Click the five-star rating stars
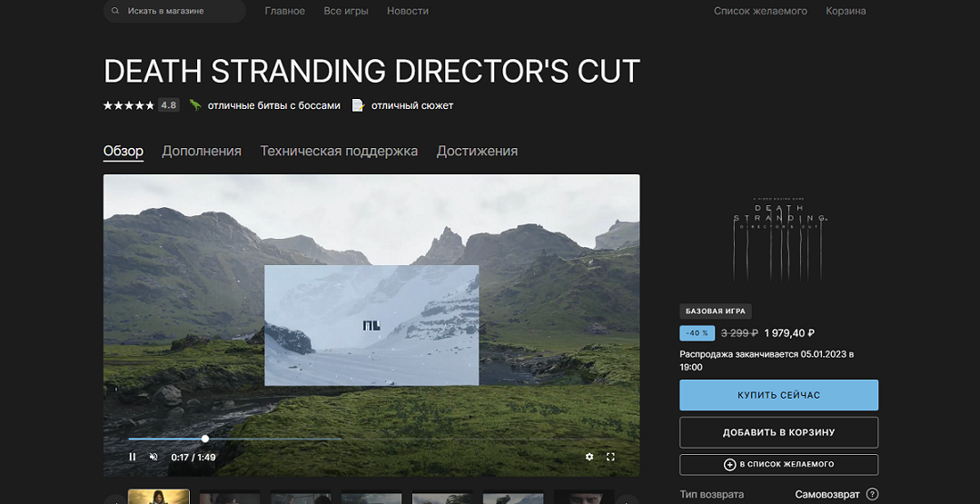Image resolution: width=980 pixels, height=504 pixels. coord(128,105)
